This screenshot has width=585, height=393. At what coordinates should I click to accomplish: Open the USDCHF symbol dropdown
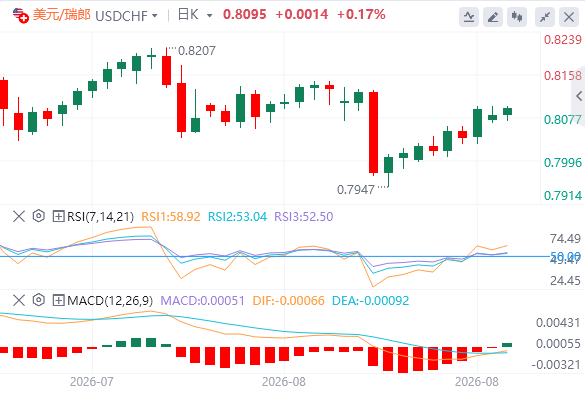pyautogui.click(x=126, y=16)
